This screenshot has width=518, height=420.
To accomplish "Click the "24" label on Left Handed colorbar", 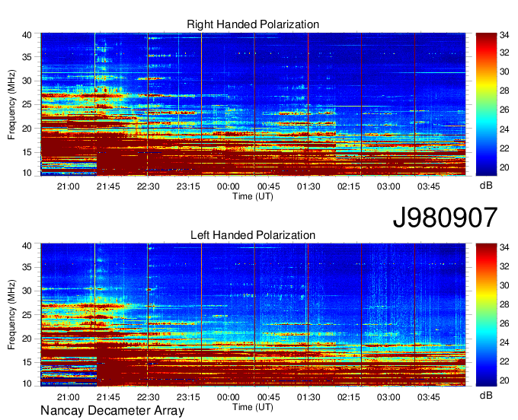I will (x=504, y=342).
